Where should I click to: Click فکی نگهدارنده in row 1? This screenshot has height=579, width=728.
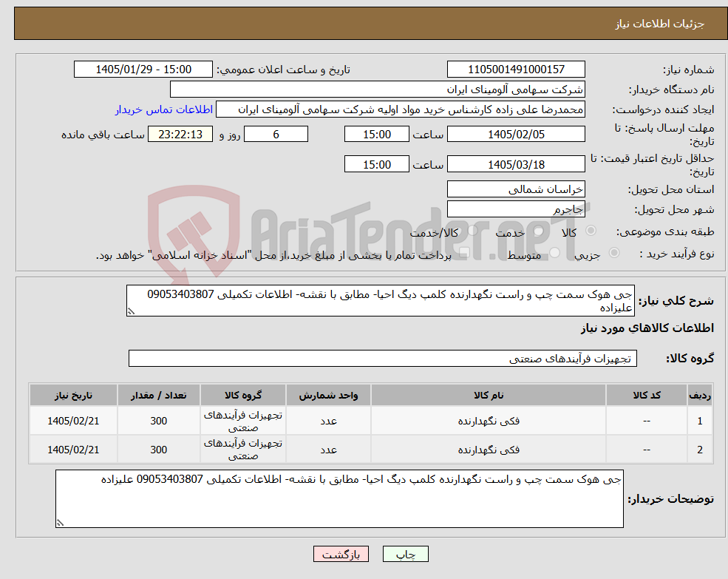point(489,421)
